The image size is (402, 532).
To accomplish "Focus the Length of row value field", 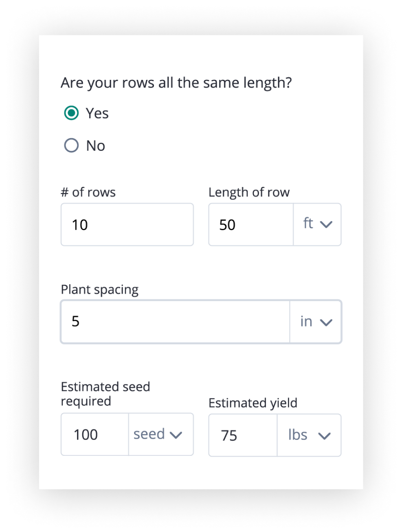I will 250,224.
